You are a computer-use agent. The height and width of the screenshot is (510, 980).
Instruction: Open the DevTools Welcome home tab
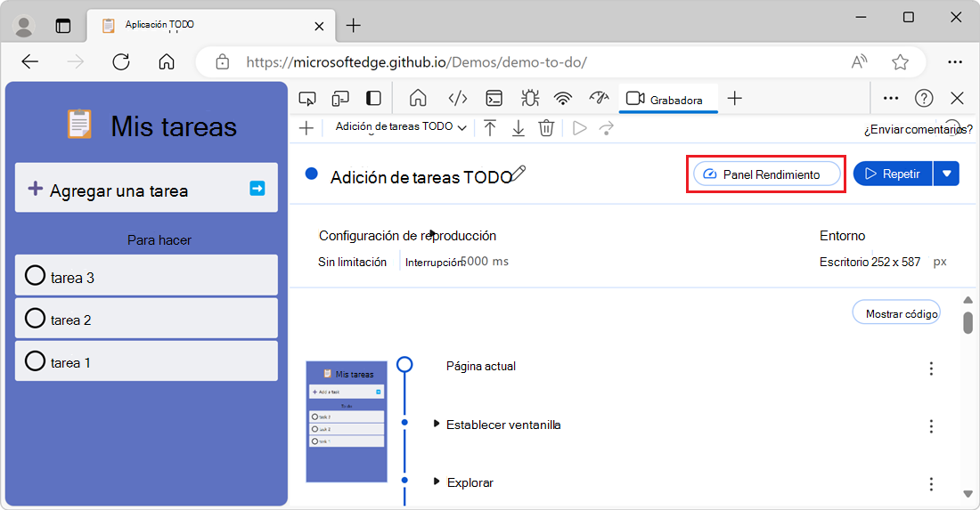pyautogui.click(x=418, y=98)
